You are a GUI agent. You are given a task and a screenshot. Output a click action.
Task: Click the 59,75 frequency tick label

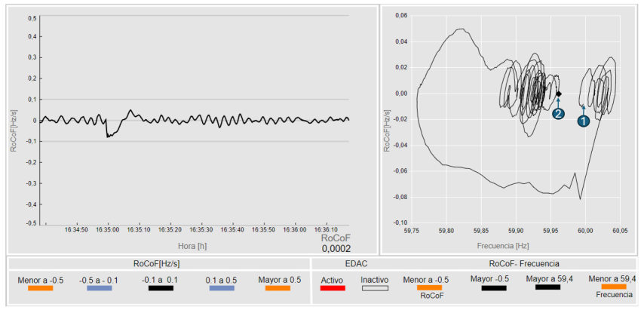coord(411,230)
